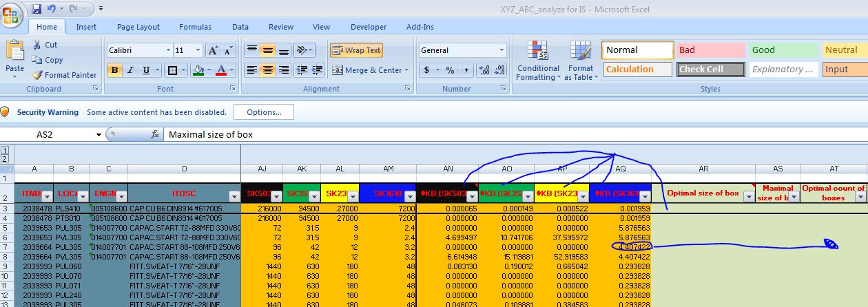The image size is (868, 307).
Task: Apply red Font Color
Action: pos(221,70)
